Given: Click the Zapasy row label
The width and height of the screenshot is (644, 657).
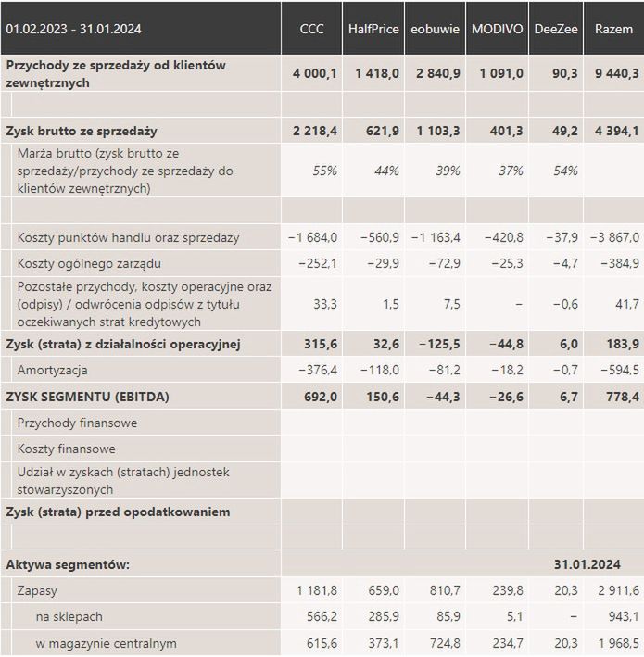Looking at the screenshot, I should coord(37,591).
